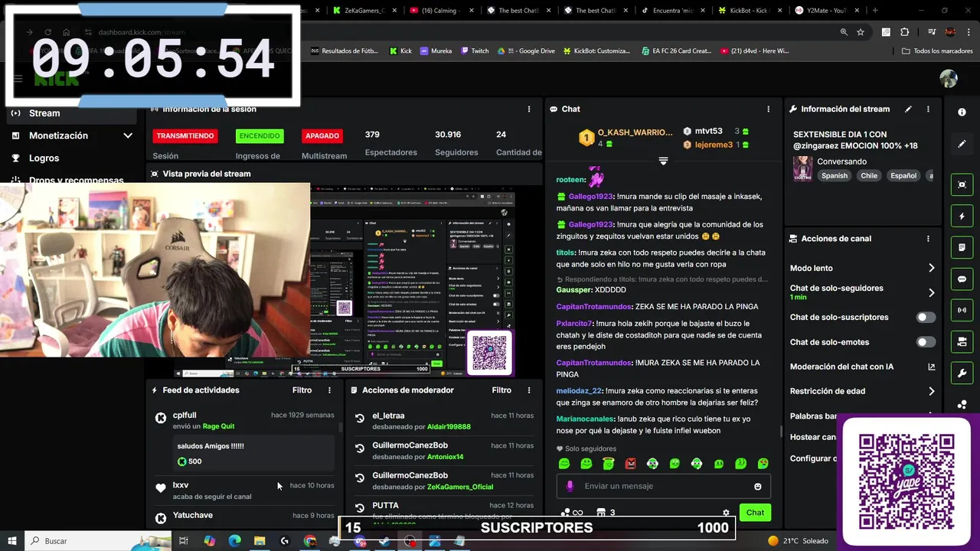The width and height of the screenshot is (980, 551).
Task: Open Moderación del chat con IA external link
Action: (932, 367)
